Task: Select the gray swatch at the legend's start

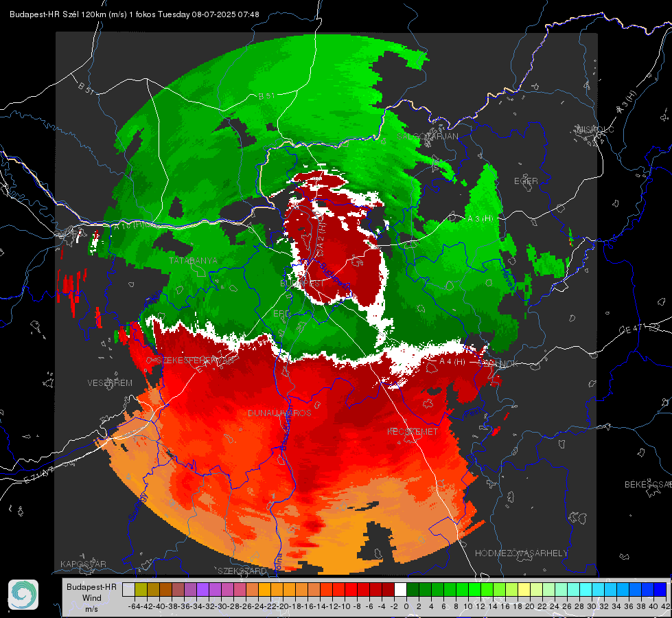Action: coord(128,589)
